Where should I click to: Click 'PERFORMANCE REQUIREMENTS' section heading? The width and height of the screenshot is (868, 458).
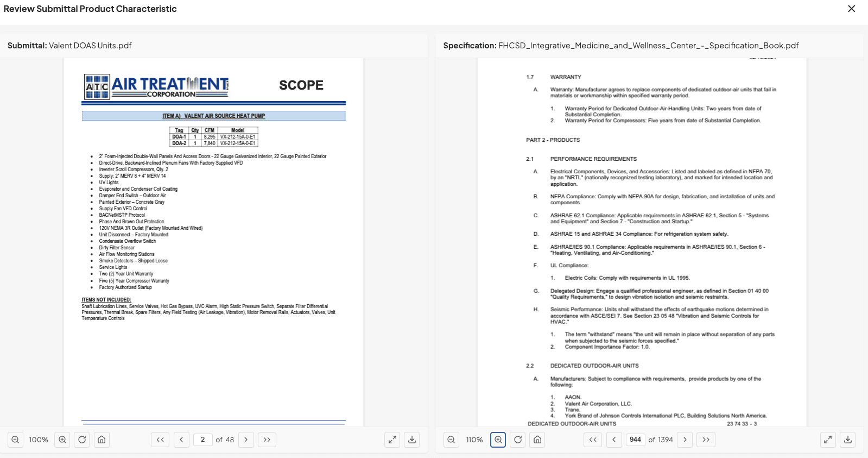(593, 159)
